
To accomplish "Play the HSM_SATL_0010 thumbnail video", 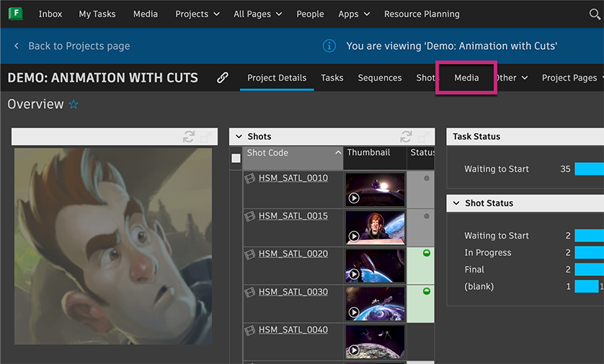I will pos(354,198).
